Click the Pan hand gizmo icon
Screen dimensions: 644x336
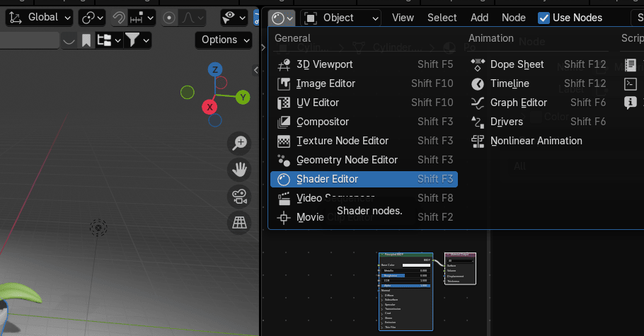point(240,169)
